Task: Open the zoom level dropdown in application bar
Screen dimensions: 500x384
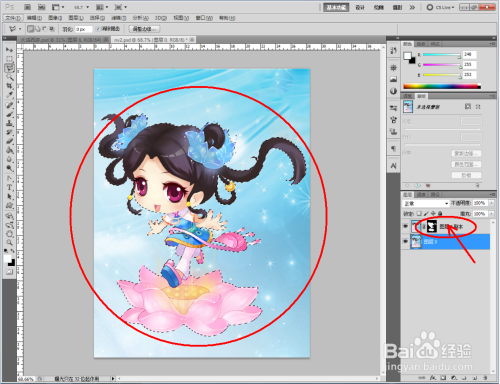Action: 81,7
